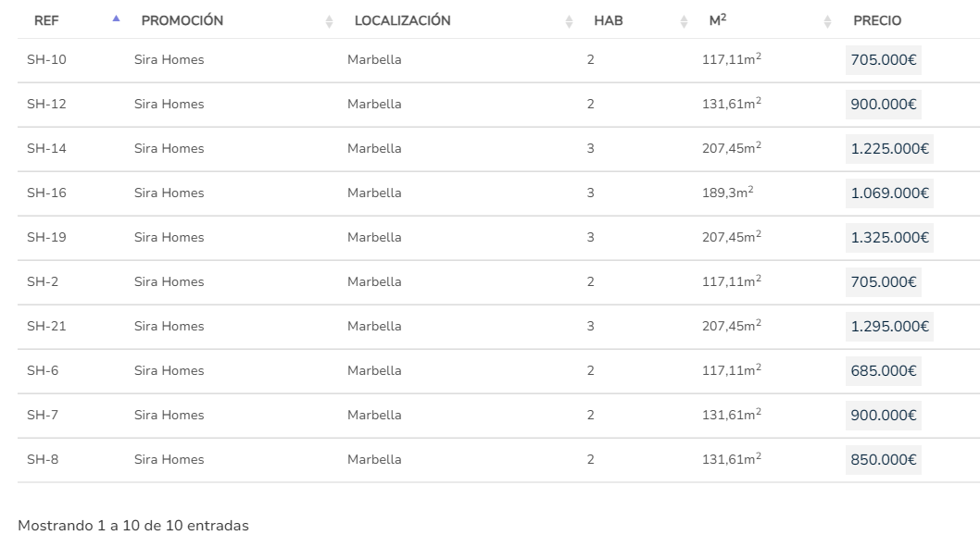Click the 850.000€ price for SH-8

tap(883, 459)
